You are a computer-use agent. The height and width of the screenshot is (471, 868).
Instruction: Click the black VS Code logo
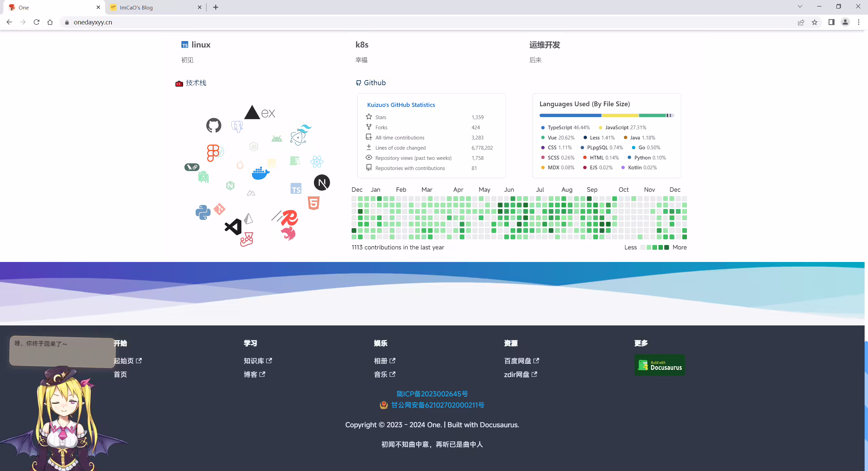[233, 227]
